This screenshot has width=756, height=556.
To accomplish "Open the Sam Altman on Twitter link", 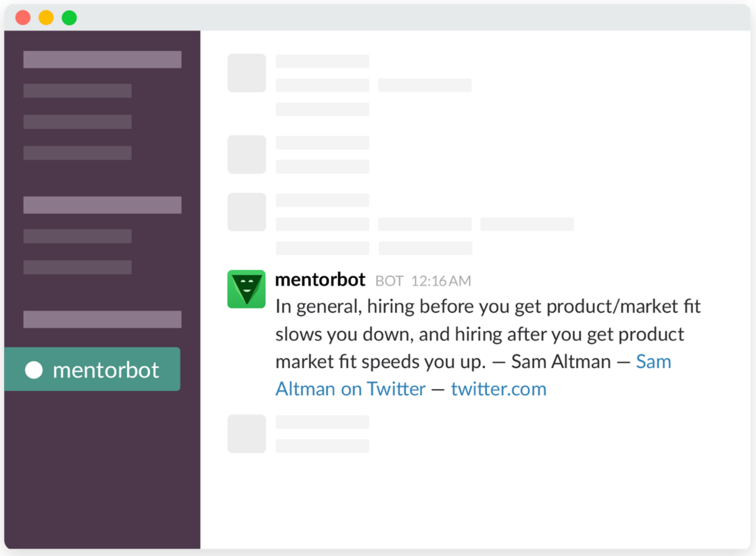I will click(x=350, y=388).
